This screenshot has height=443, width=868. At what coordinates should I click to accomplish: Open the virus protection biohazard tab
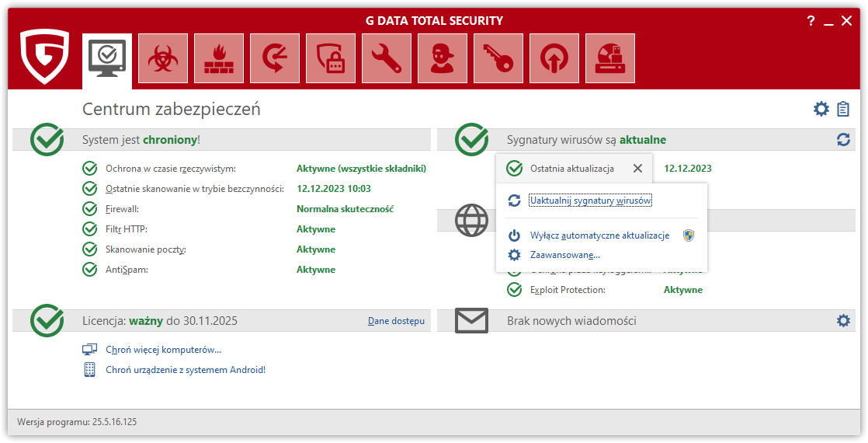tap(163, 59)
